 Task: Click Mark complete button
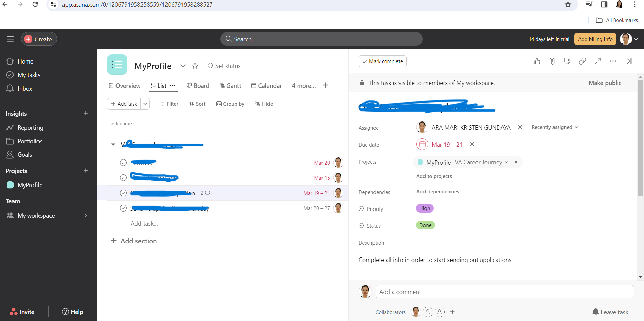(383, 61)
